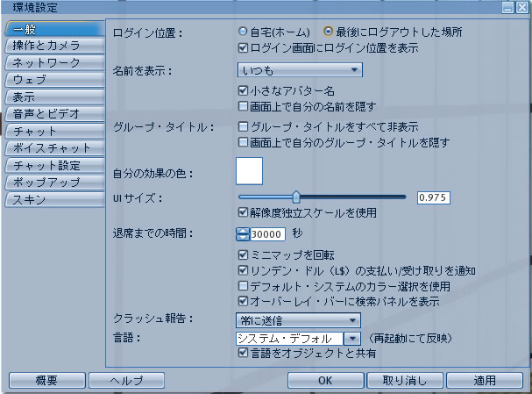
Task: Open the 自分の効果の色 color swatch
Action: pyautogui.click(x=250, y=171)
